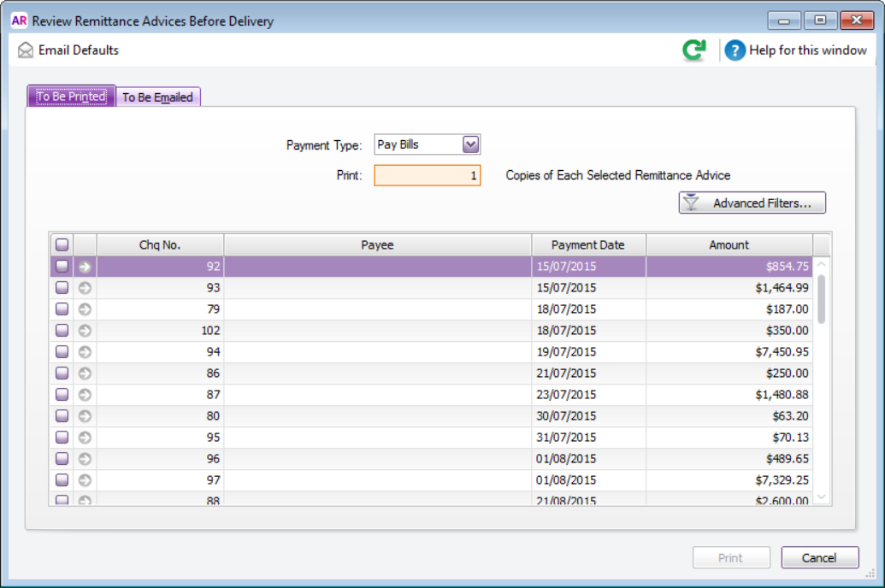The height and width of the screenshot is (588, 885).
Task: Select amount $7,329.25 cell
Action: (x=729, y=480)
